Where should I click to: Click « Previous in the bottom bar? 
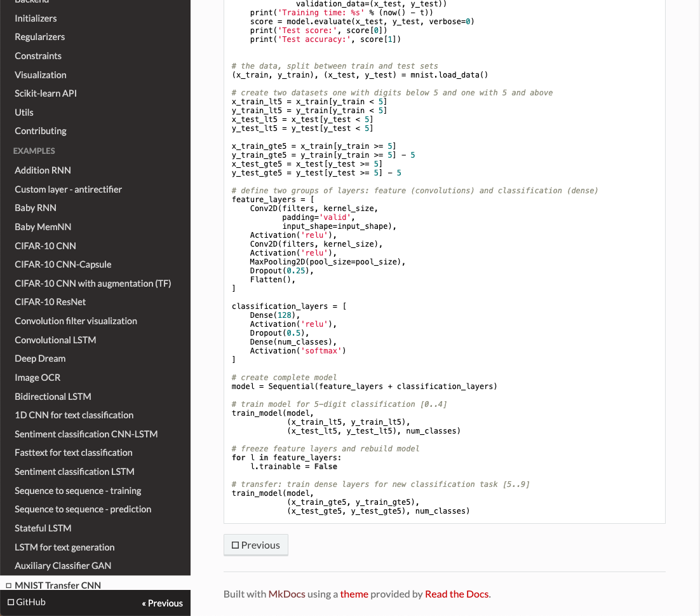pos(162,603)
